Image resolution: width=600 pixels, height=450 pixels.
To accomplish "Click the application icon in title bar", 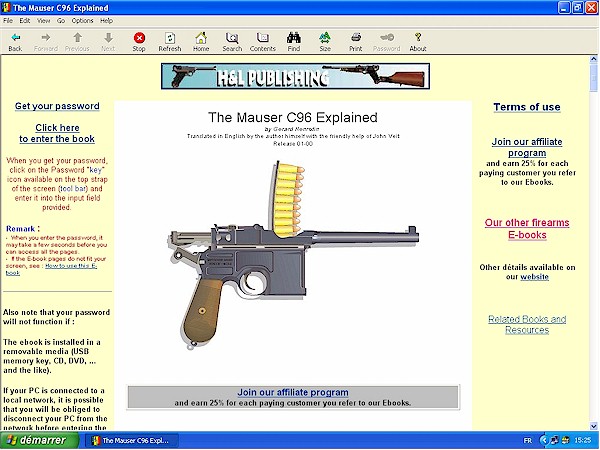I will 6,8.
